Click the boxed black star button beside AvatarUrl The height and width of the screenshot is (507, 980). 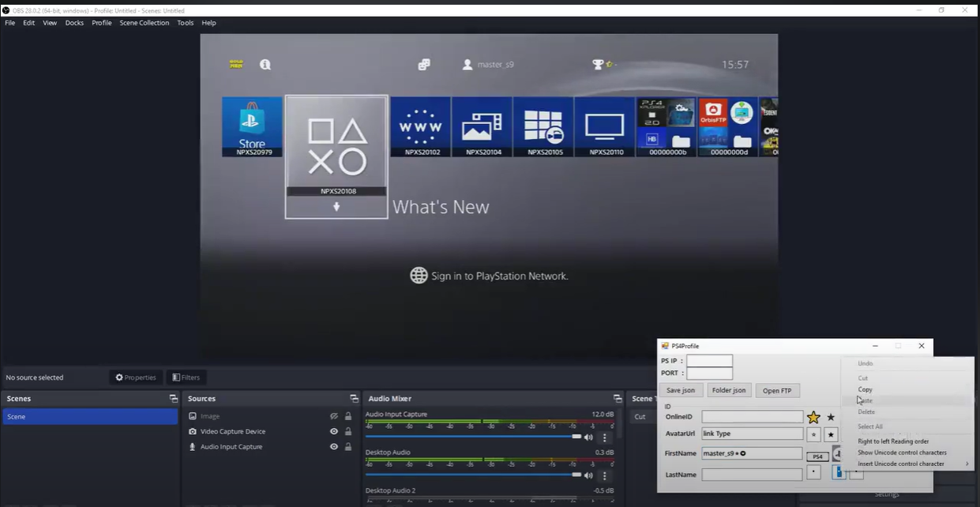coord(831,434)
